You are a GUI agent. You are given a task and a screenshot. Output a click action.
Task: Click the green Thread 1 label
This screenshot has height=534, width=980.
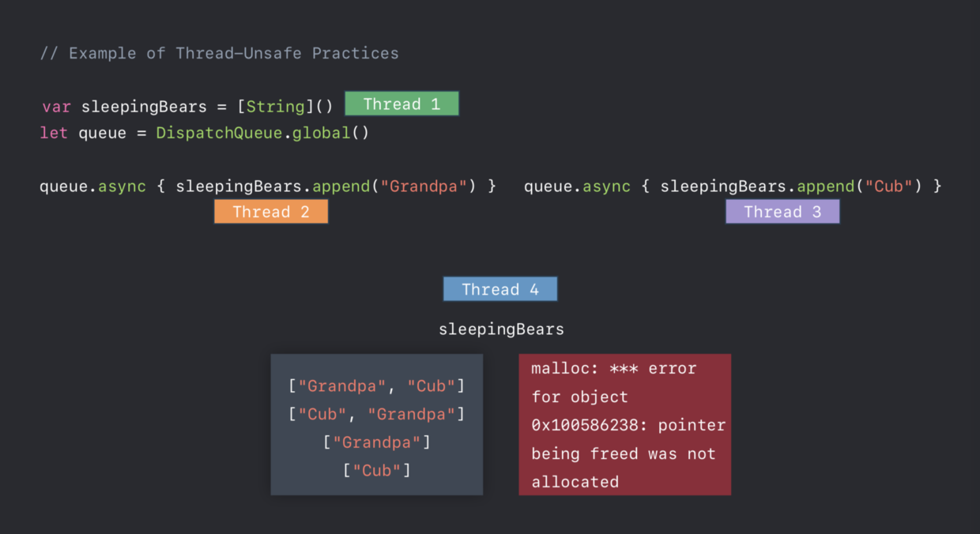pyautogui.click(x=401, y=104)
